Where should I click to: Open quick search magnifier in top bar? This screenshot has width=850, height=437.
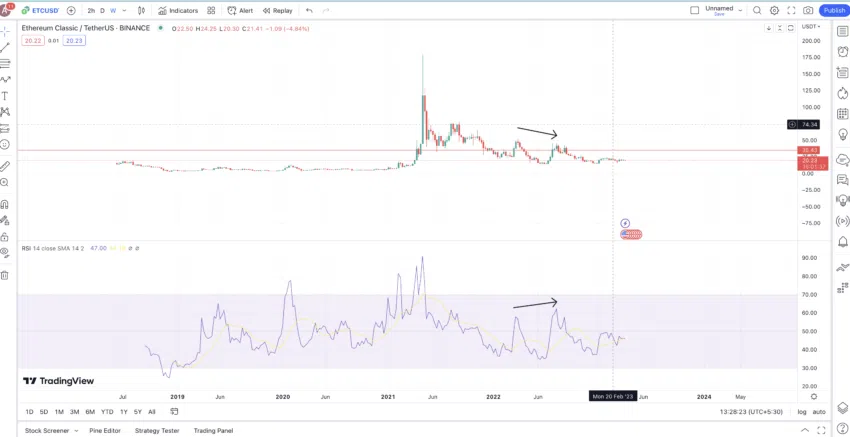757,10
